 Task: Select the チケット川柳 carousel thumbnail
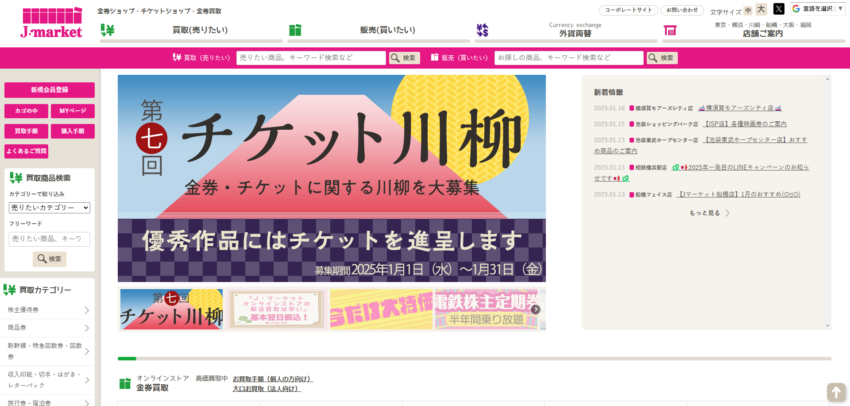tap(171, 310)
